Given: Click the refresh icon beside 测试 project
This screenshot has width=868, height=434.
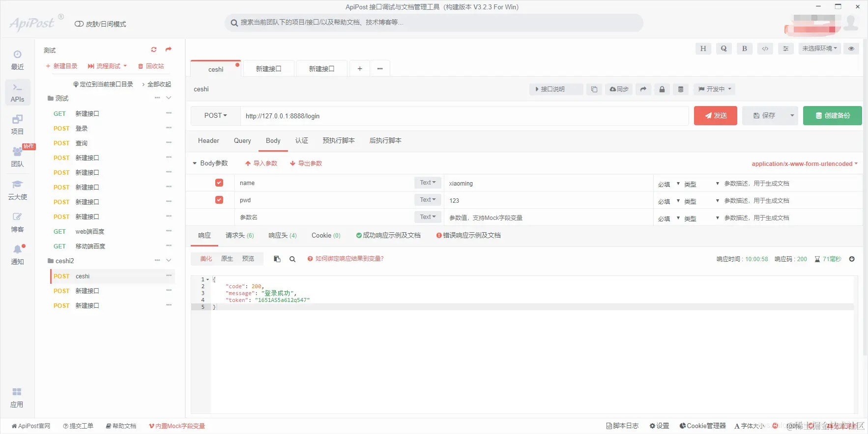Looking at the screenshot, I should [x=154, y=50].
